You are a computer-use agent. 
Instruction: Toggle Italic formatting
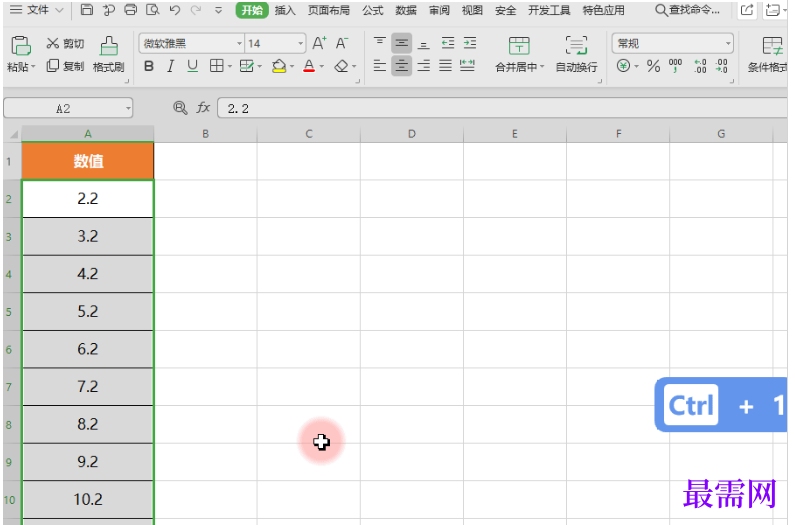point(171,66)
